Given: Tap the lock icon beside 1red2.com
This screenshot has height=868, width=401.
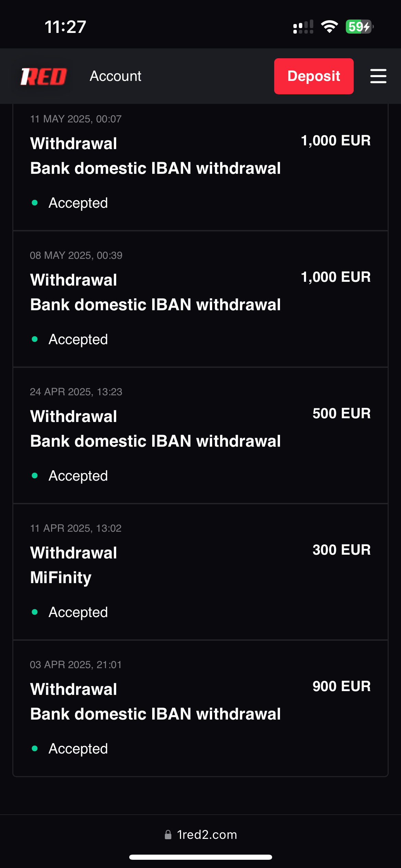Looking at the screenshot, I should pyautogui.click(x=168, y=835).
